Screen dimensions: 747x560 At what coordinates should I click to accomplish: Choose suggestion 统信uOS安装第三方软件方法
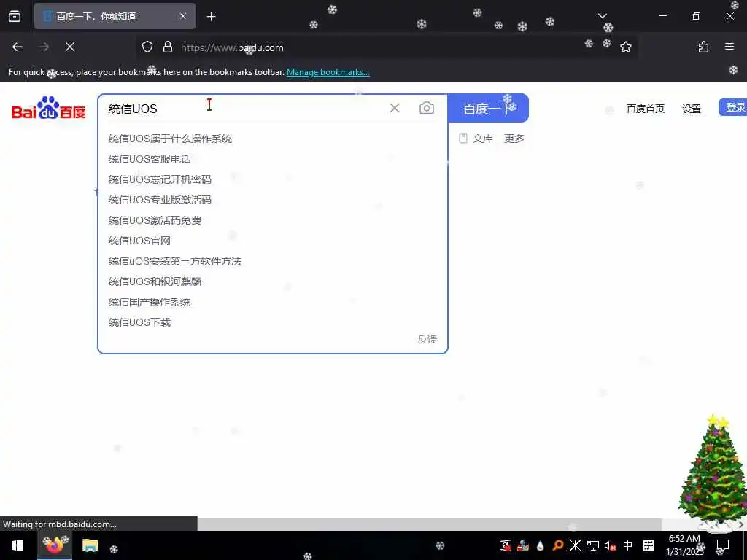(x=273, y=262)
